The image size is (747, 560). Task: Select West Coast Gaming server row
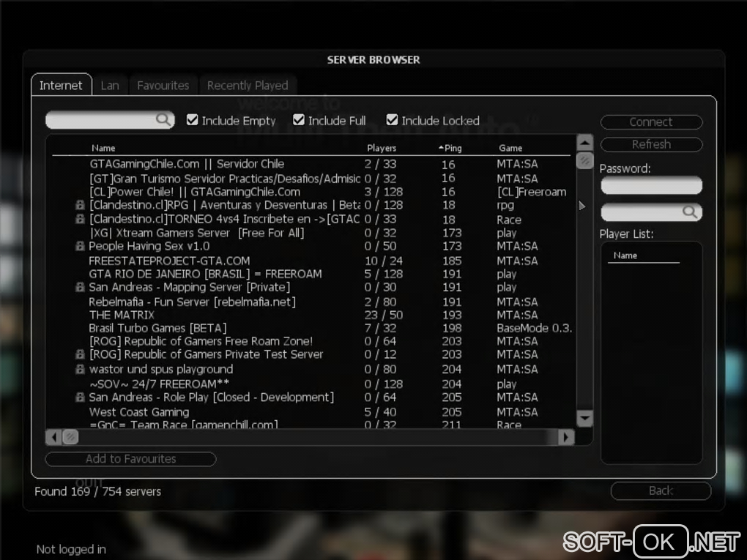(311, 412)
